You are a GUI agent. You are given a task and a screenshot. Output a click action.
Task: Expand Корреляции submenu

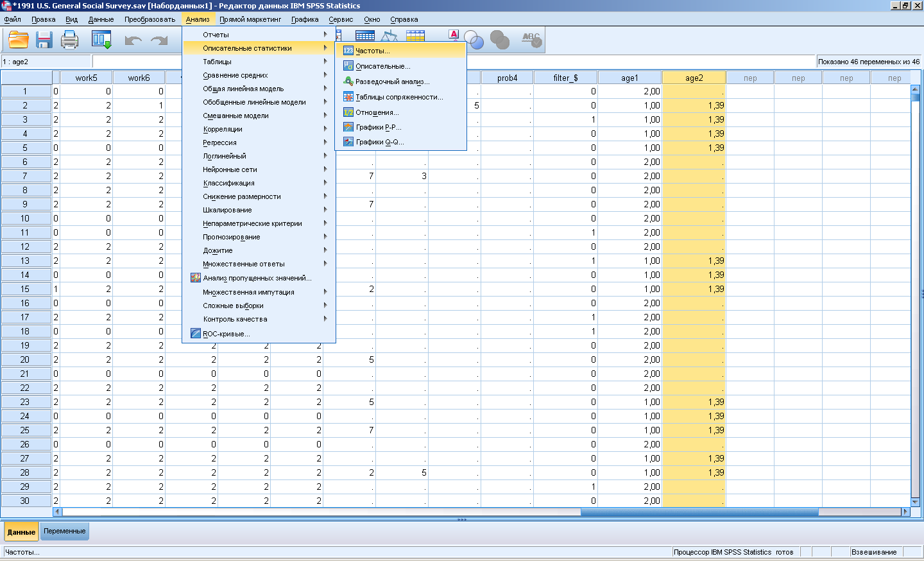point(259,129)
